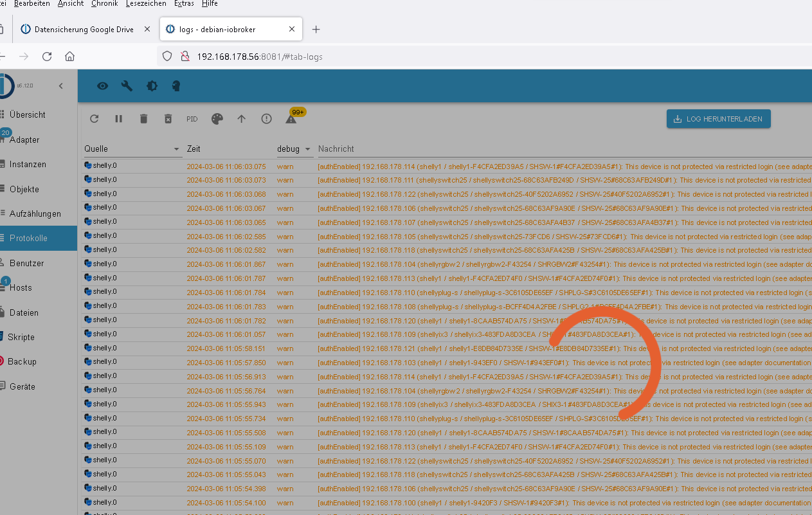Open the wrench system settings icon

127,86
